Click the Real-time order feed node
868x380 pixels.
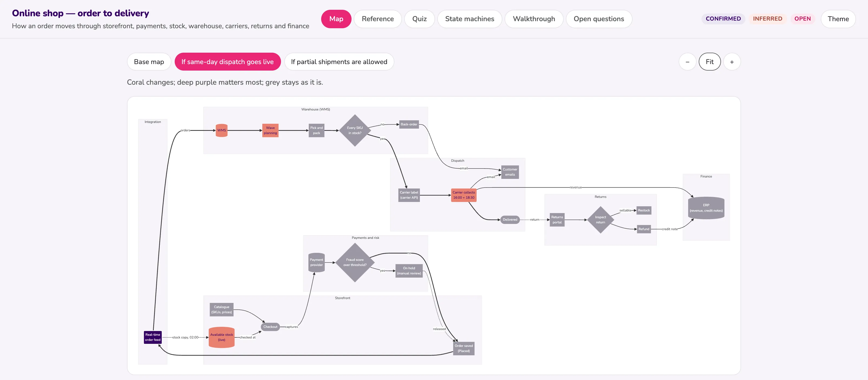pos(153,337)
